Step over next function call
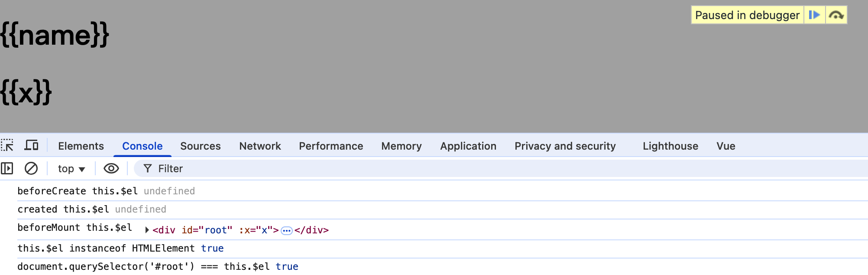The height and width of the screenshot is (275, 868). [x=836, y=15]
